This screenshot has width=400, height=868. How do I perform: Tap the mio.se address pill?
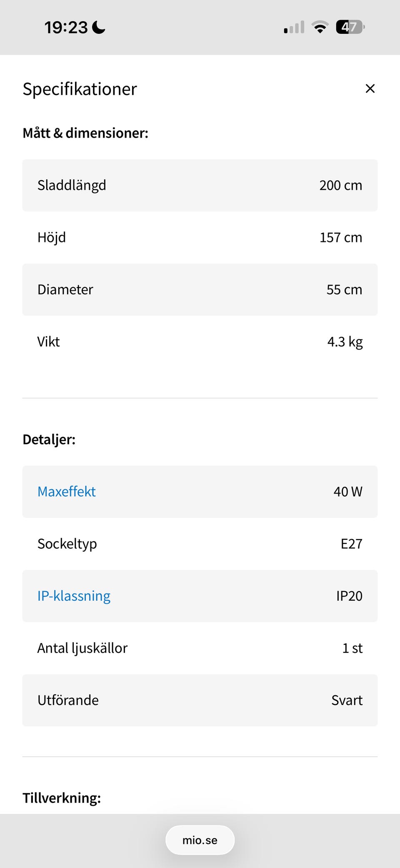tap(200, 840)
